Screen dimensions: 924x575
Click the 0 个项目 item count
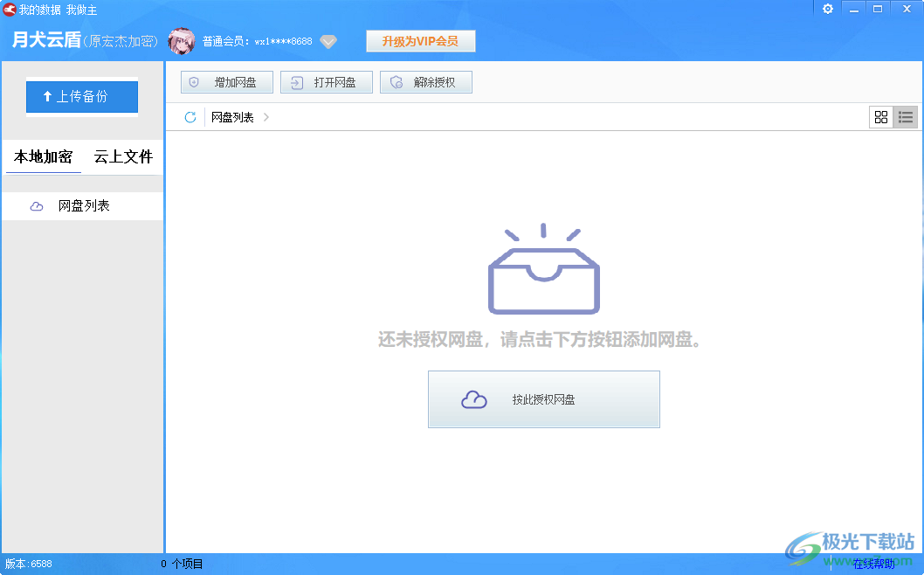182,564
